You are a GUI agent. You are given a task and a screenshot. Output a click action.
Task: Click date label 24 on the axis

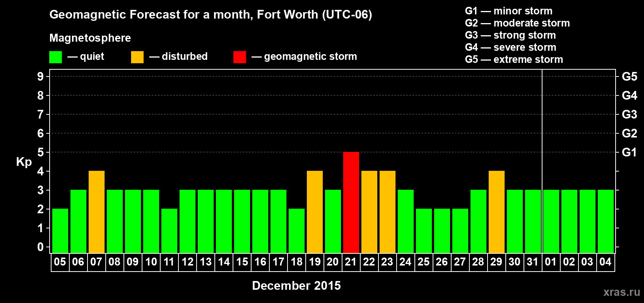[x=405, y=262]
